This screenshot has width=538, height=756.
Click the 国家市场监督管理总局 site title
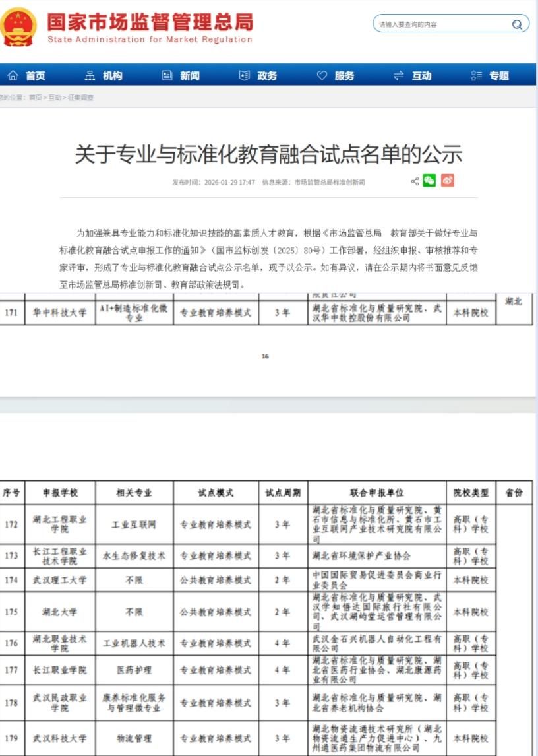point(150,22)
